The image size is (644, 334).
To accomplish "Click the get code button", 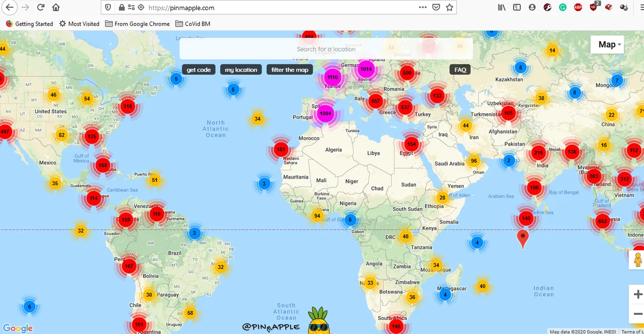I will pyautogui.click(x=199, y=70).
